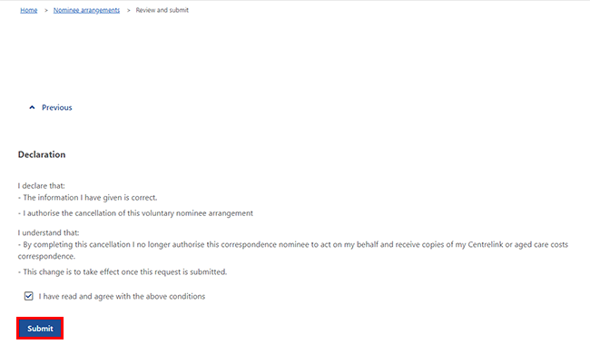The image size is (590, 364).
Task: Click the Declaration heading
Action: pos(42,154)
